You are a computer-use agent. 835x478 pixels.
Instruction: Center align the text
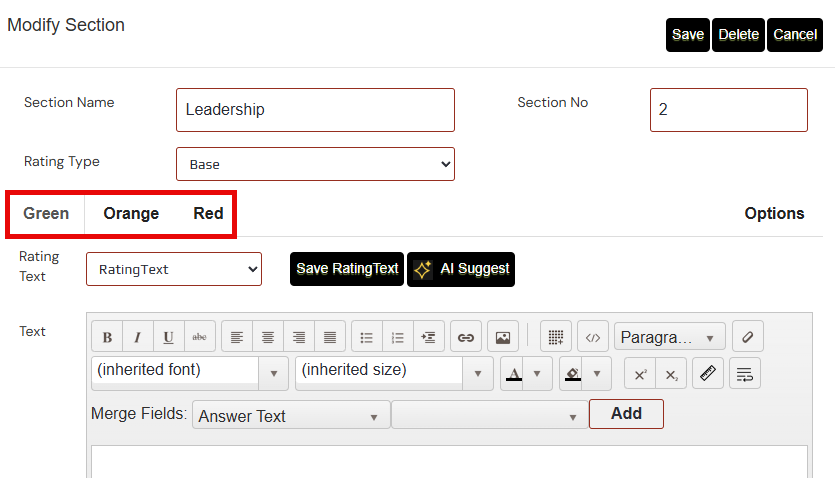point(268,338)
